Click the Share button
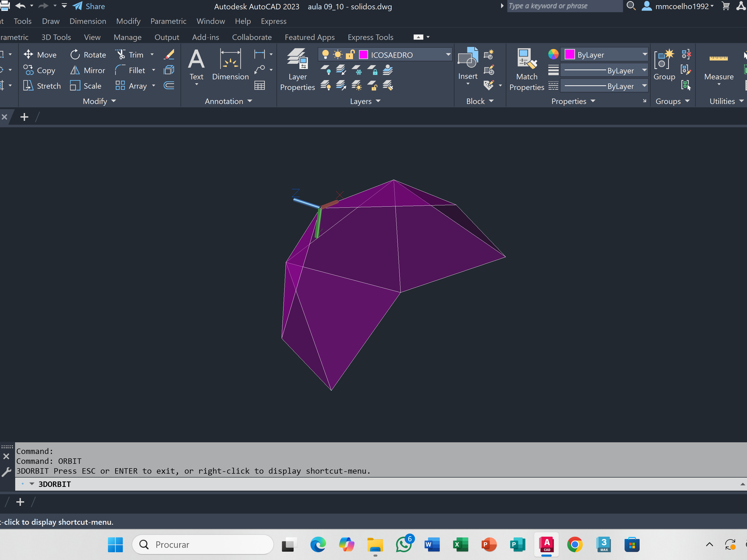Viewport: 747px width, 560px height. (89, 6)
